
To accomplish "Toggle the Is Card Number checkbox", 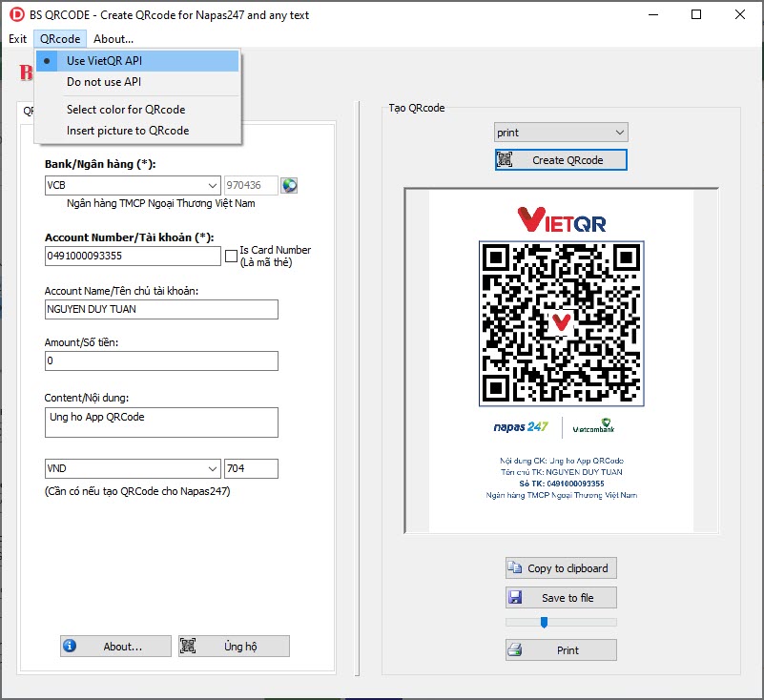I will pos(231,257).
